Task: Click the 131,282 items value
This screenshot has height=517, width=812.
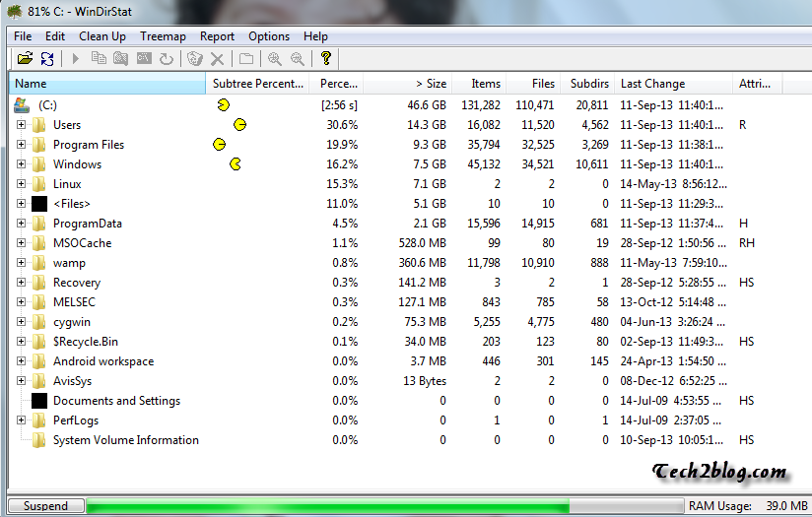Action: click(x=481, y=105)
